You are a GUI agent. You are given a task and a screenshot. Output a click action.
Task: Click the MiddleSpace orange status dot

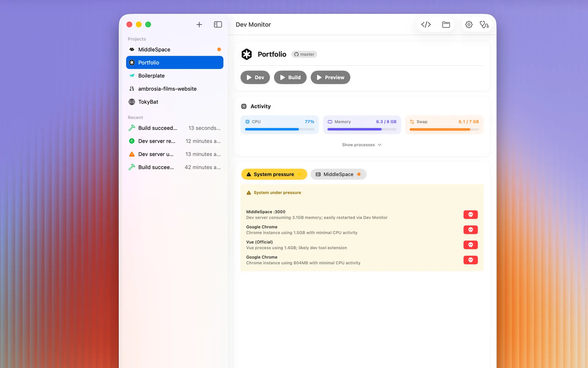(219, 49)
